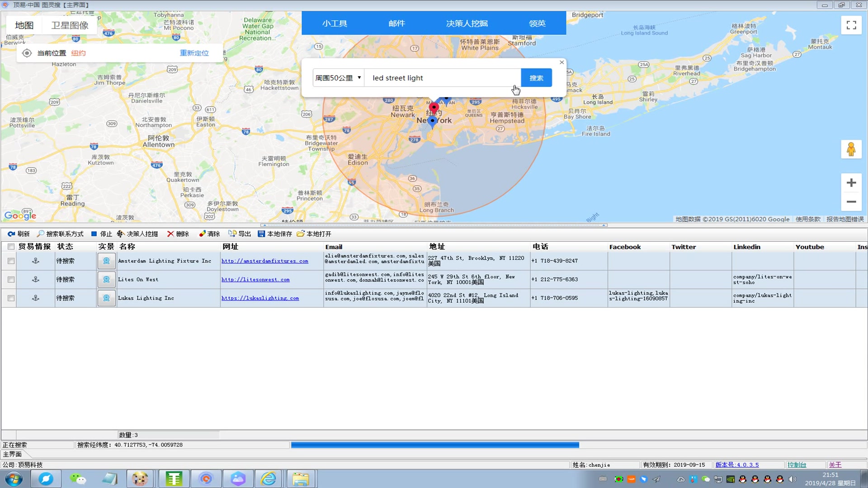Click version number 4.0.3.5 link

[737, 465]
